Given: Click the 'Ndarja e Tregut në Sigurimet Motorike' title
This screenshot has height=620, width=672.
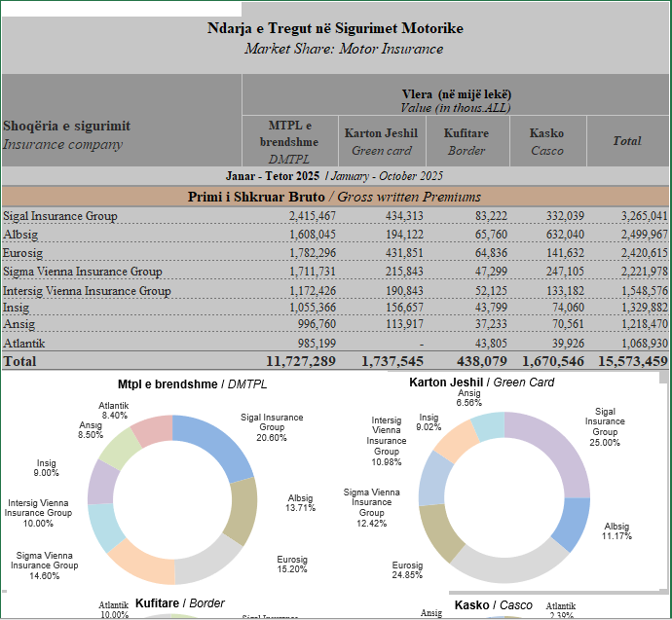Looking at the screenshot, I should point(335,27).
